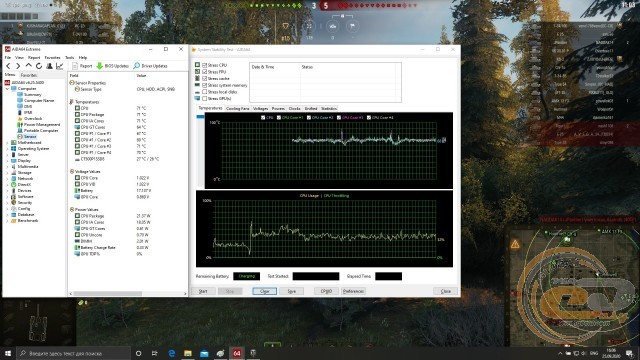Image resolution: width=640 pixels, height=360 pixels.
Task: Expand the Motherboard tree node
Action: click(7, 143)
